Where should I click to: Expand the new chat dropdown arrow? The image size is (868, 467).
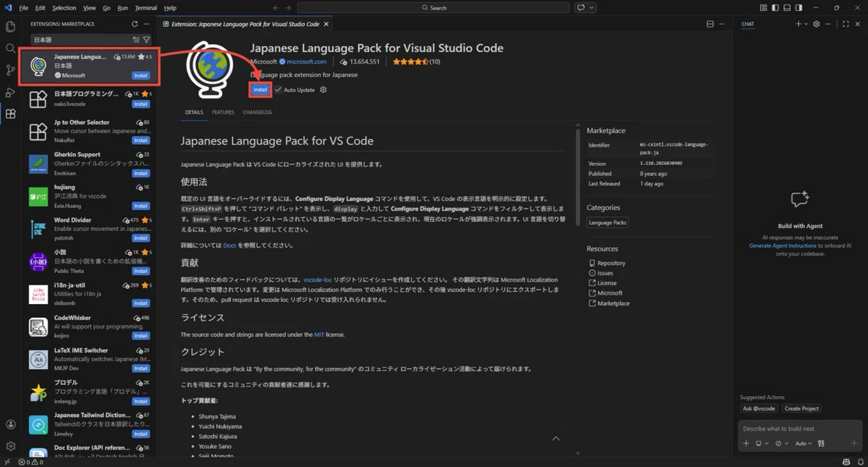807,24
